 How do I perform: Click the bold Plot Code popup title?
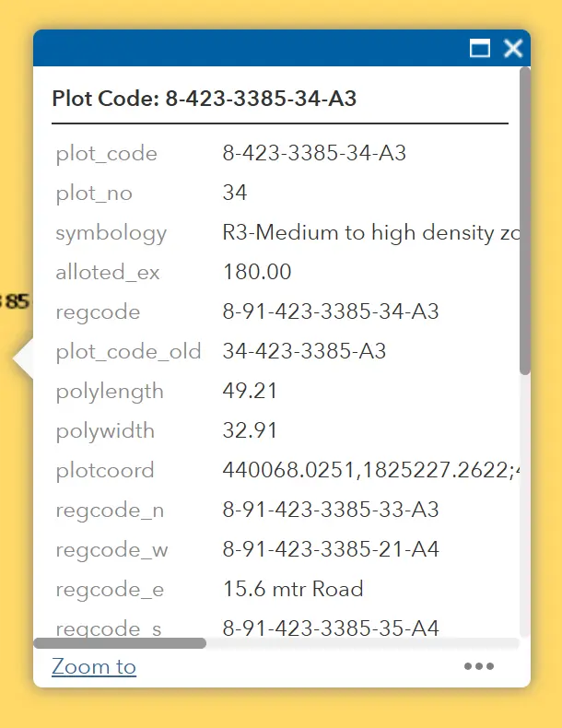pos(204,99)
